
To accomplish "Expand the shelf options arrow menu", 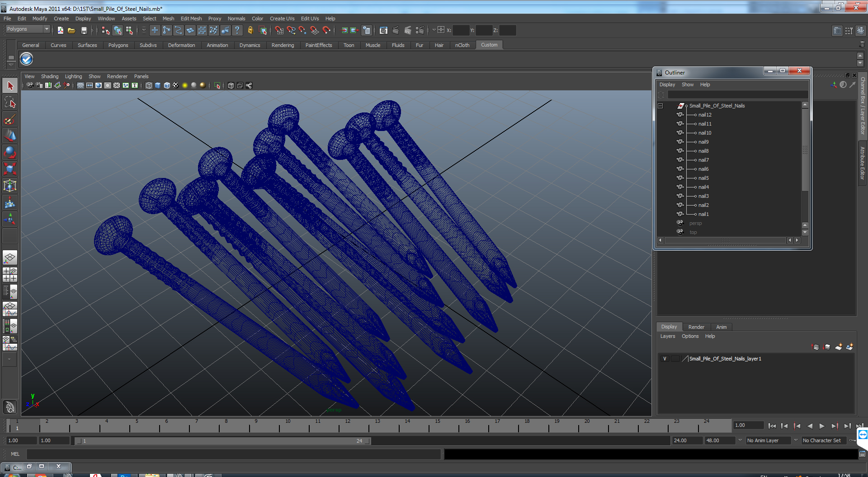I will click(x=11, y=65).
